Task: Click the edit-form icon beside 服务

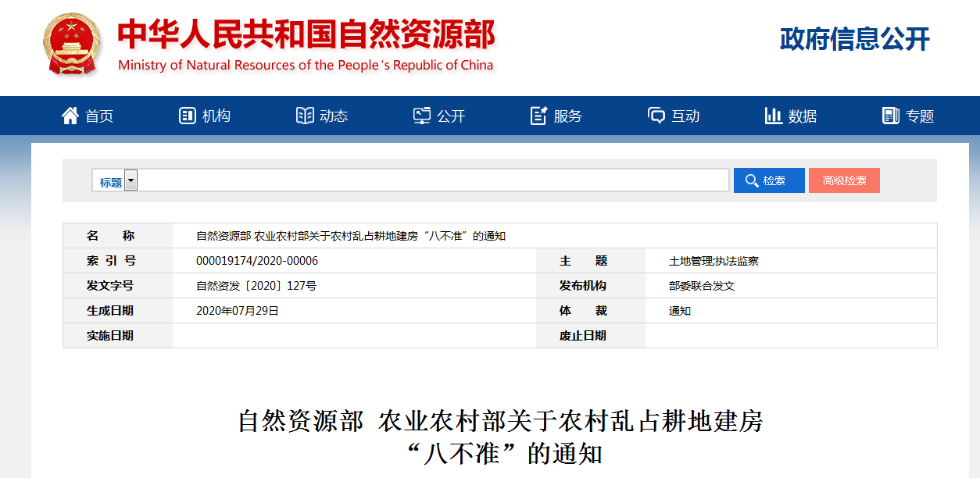Action: (538, 116)
